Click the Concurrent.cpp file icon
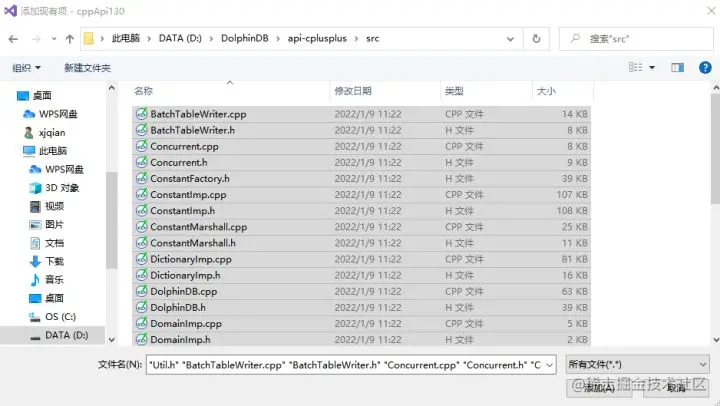Screen dimensions: 720x406 pyautogui.click(x=142, y=146)
